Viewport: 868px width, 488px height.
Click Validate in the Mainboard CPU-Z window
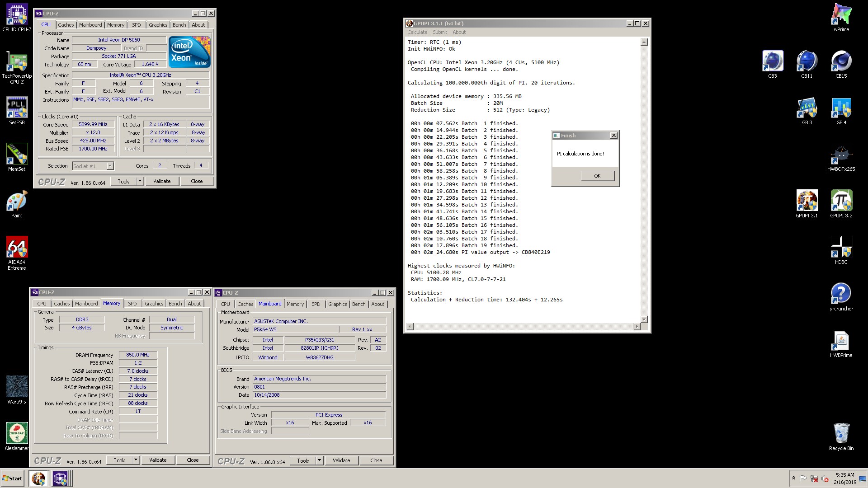(341, 460)
